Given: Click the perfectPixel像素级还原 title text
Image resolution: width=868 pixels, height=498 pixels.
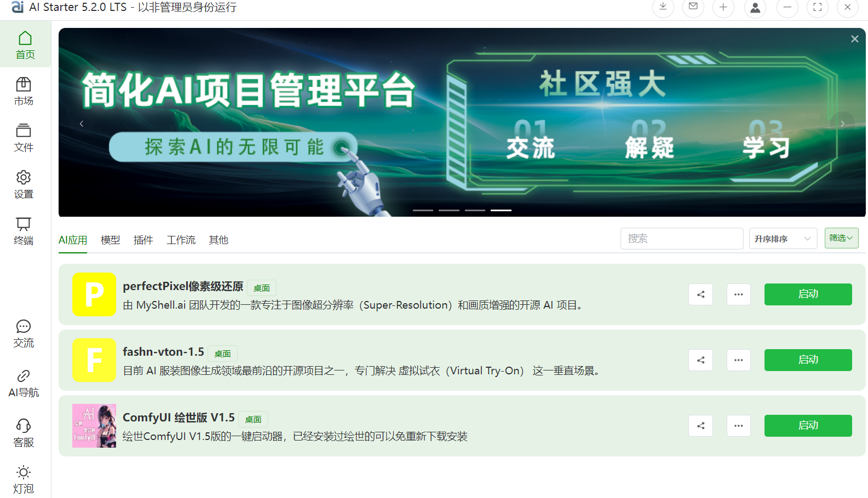Looking at the screenshot, I should 183,286.
